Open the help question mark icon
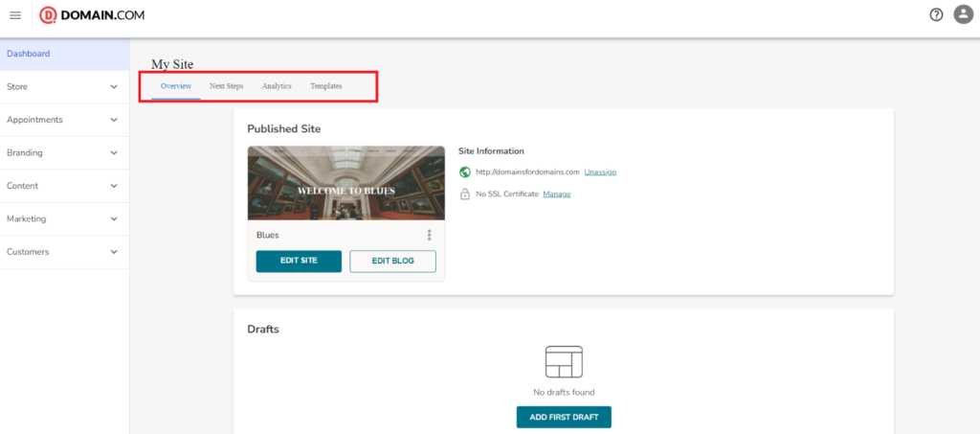 (936, 15)
